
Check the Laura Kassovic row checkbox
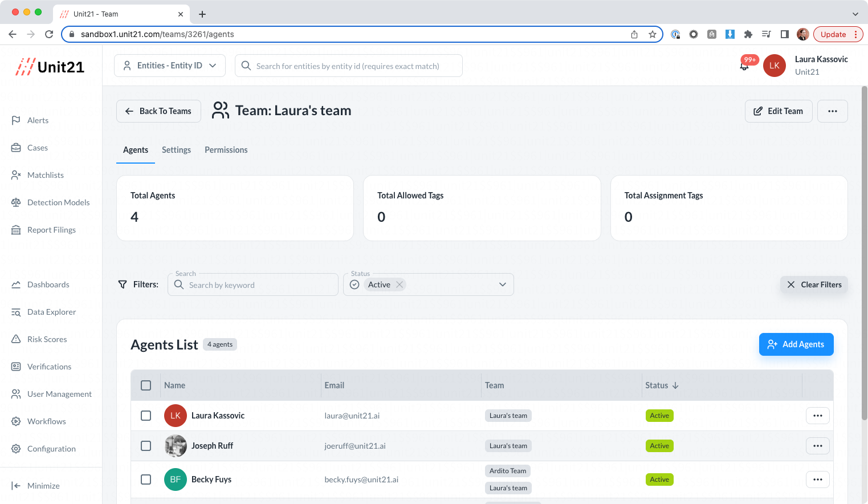[x=146, y=416]
